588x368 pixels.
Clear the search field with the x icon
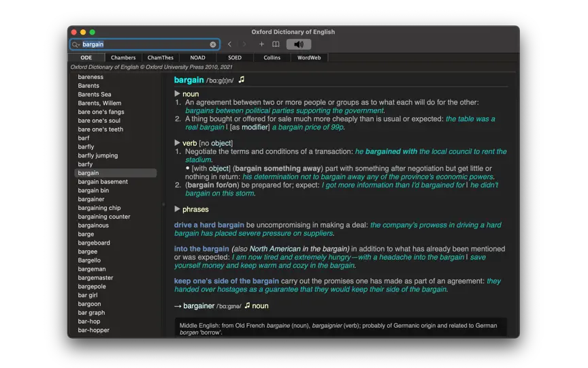pos(212,44)
